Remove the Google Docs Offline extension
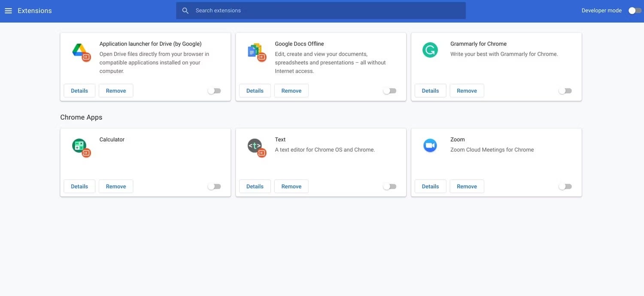The width and height of the screenshot is (644, 296). point(292,90)
